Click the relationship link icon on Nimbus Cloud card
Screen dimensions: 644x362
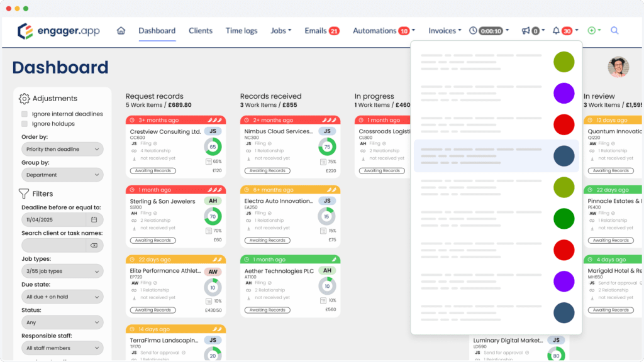(x=248, y=151)
